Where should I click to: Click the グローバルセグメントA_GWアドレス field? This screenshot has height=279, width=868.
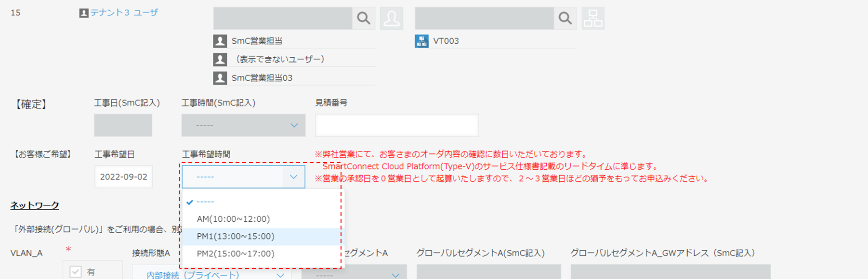tap(671, 272)
